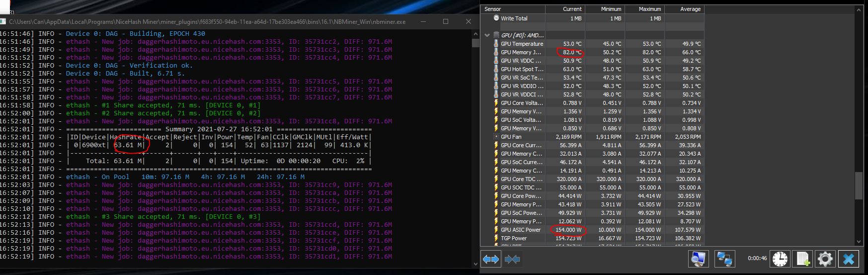
Task: Click the sensor list scrollbar up arrow
Action: coord(860,9)
